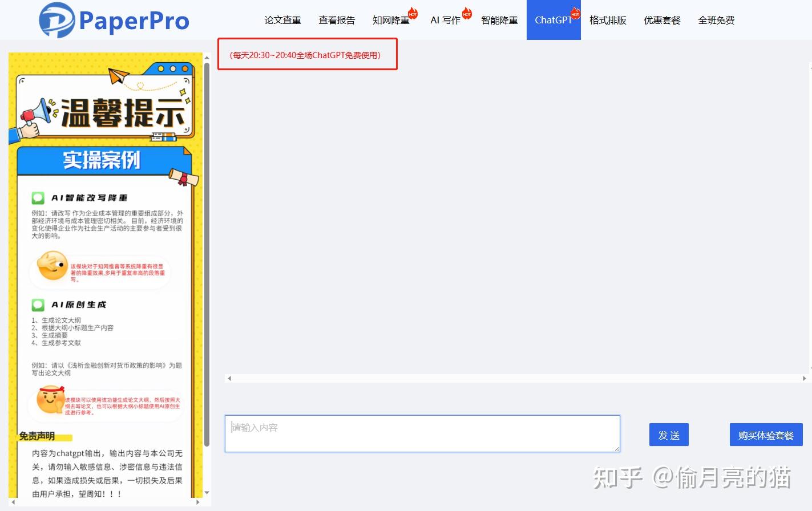This screenshot has width=812, height=511.
Task: Click the chat area right scroll arrow
Action: pos(804,378)
